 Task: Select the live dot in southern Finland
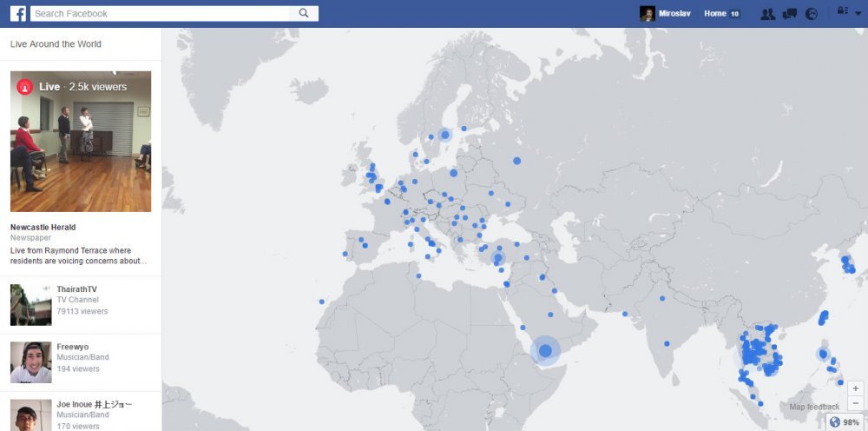click(464, 129)
